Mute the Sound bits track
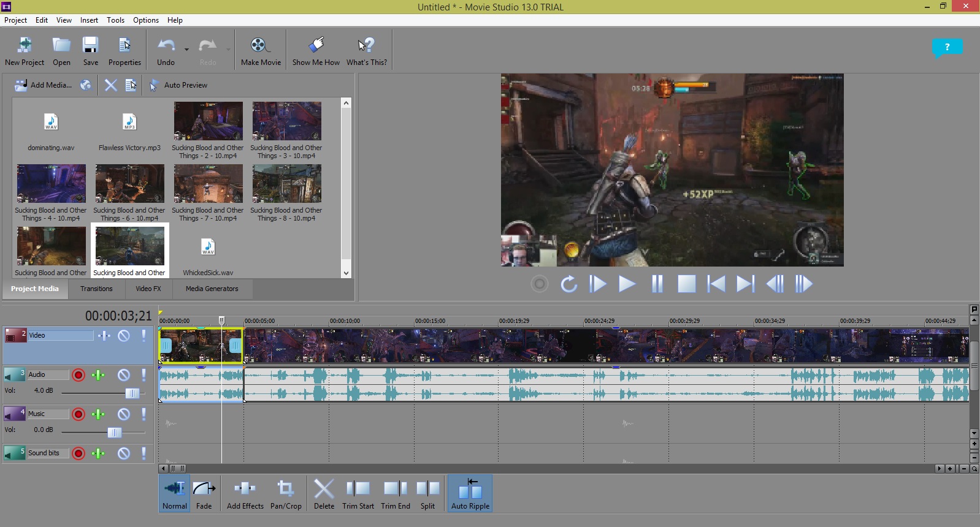This screenshot has height=527, width=980. pyautogui.click(x=124, y=453)
